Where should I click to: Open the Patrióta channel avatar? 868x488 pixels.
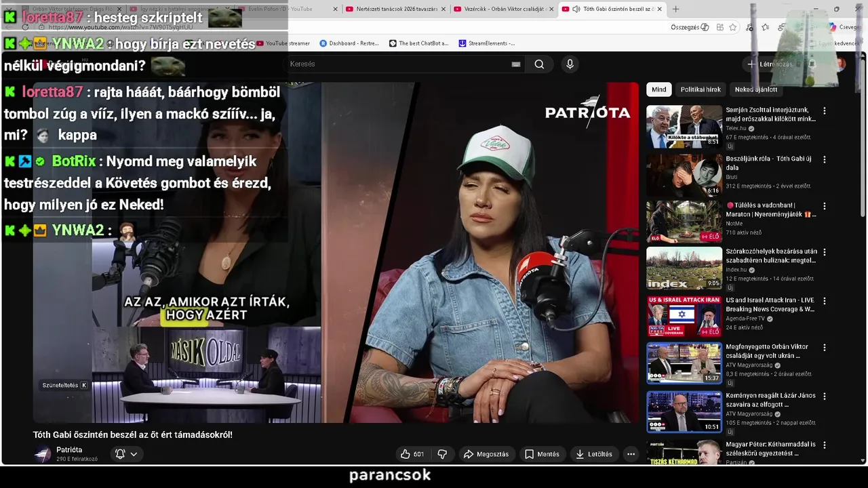pyautogui.click(x=43, y=455)
